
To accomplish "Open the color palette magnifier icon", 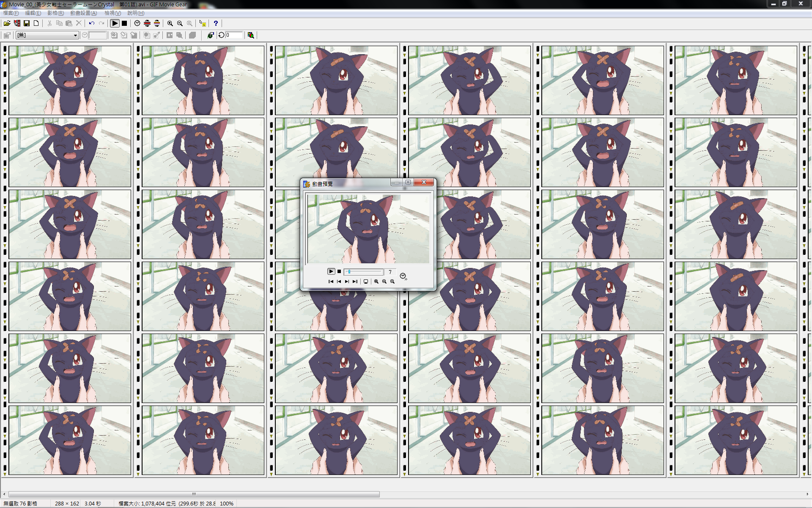I will click(251, 35).
